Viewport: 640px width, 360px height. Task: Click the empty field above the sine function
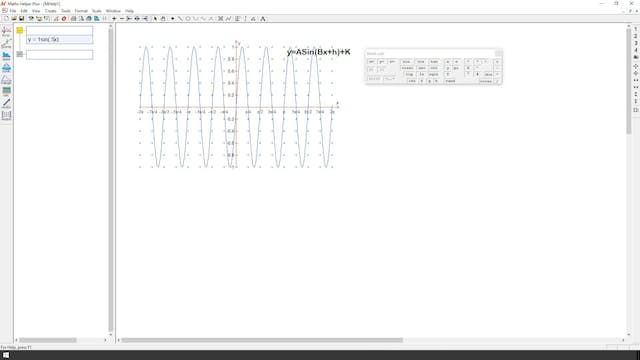point(60,31)
